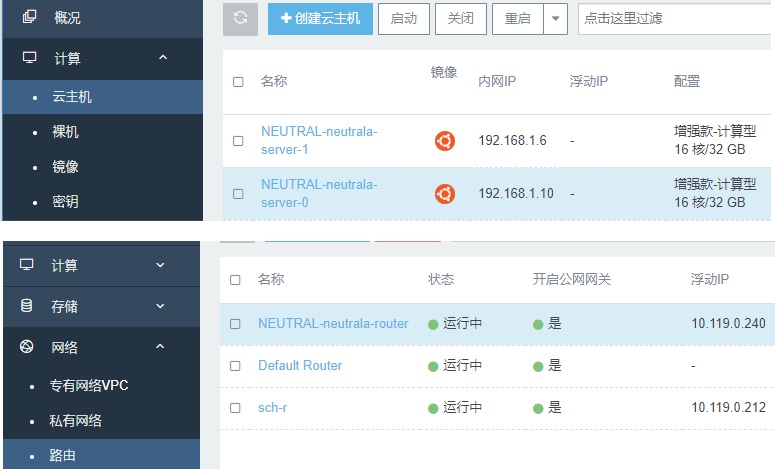The image size is (775, 471).
Task: Click Ubuntu image icon for server-1
Action: point(445,141)
